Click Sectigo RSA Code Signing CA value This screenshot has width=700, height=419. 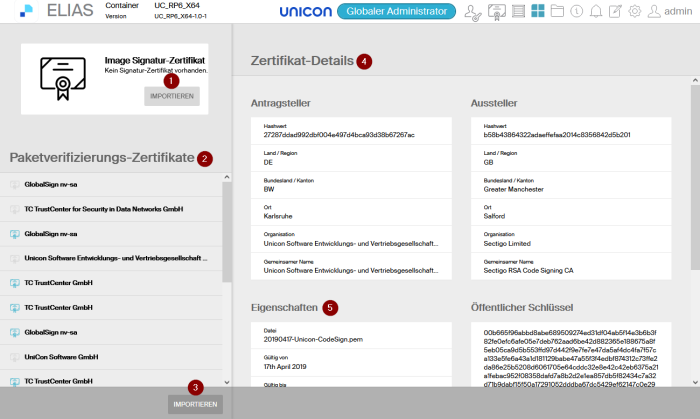point(528,270)
